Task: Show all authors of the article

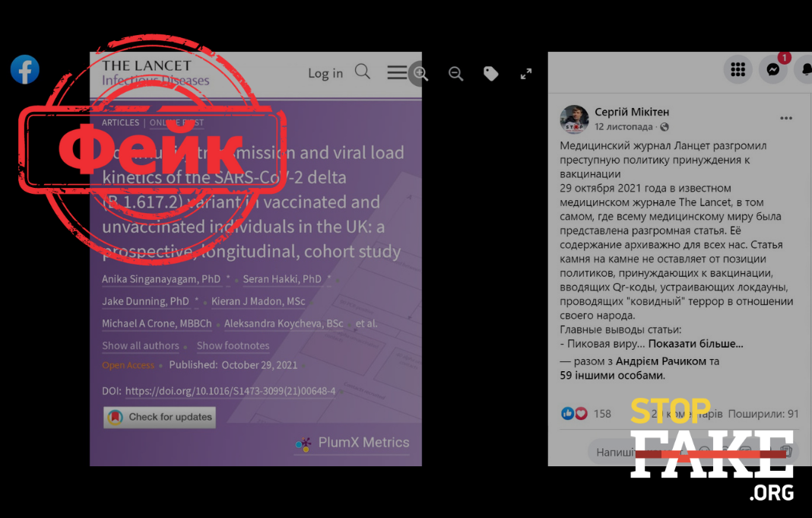Action: [x=141, y=345]
